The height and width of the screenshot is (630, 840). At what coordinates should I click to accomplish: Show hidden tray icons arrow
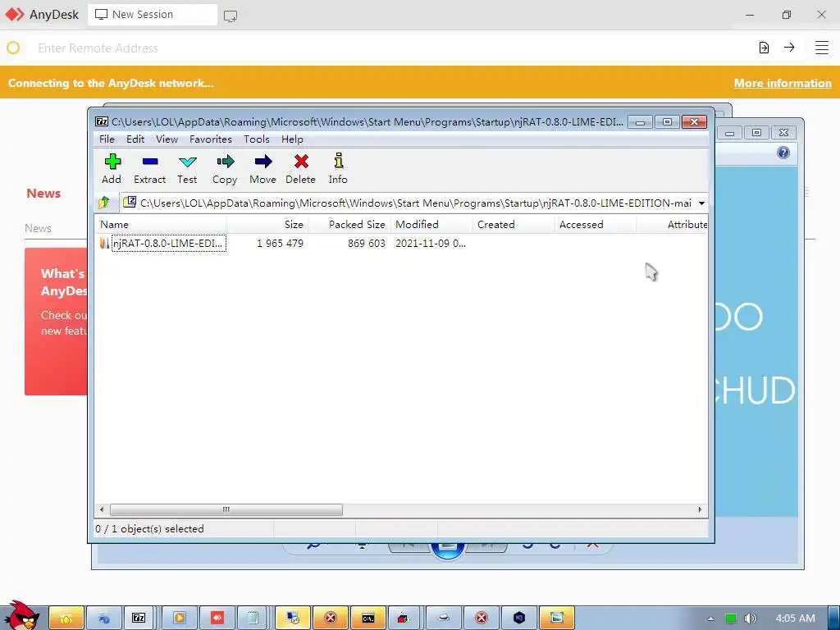coord(710,619)
